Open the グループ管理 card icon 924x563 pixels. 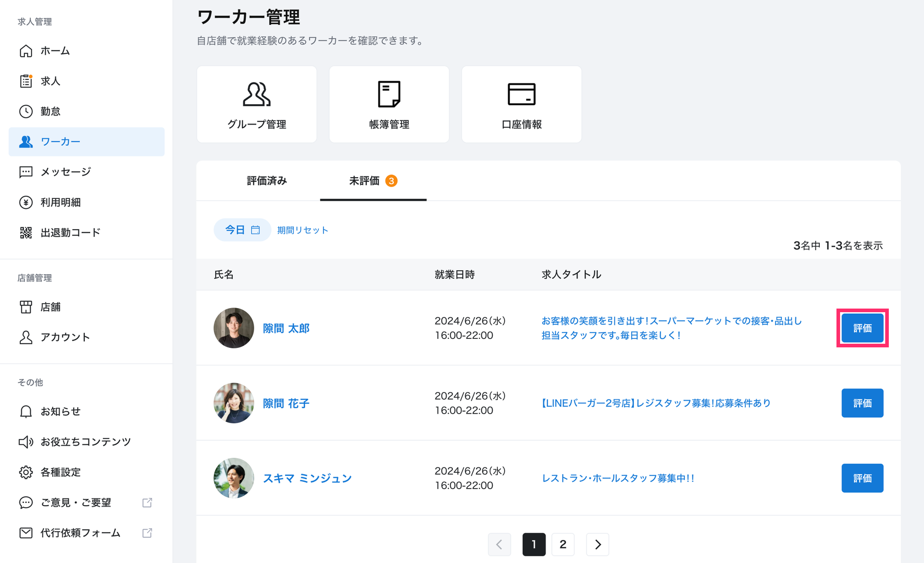[256, 94]
